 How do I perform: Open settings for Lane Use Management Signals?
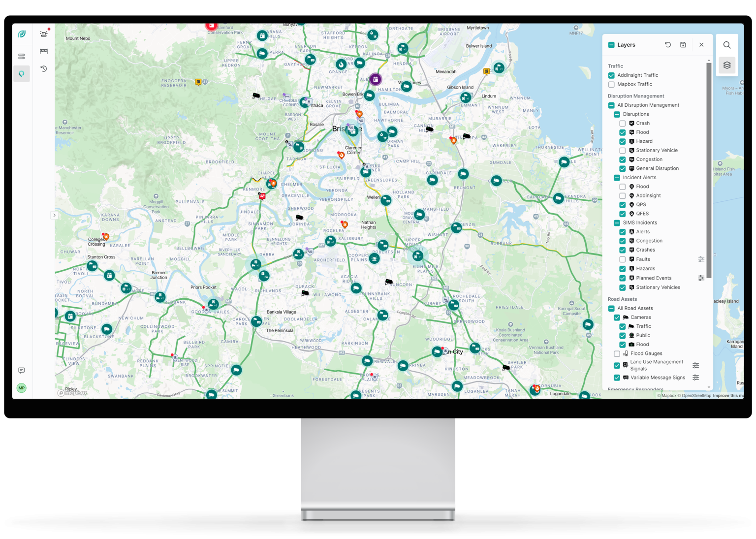pyautogui.click(x=696, y=365)
